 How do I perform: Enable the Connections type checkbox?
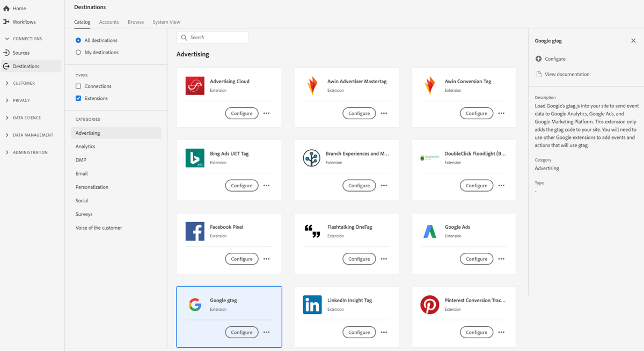point(78,86)
